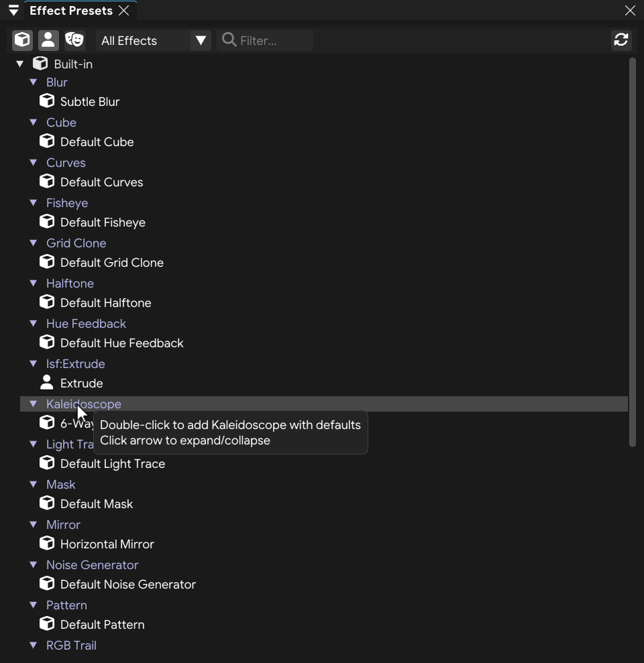
Task: Select the Subtle Blur preset
Action: 90,101
